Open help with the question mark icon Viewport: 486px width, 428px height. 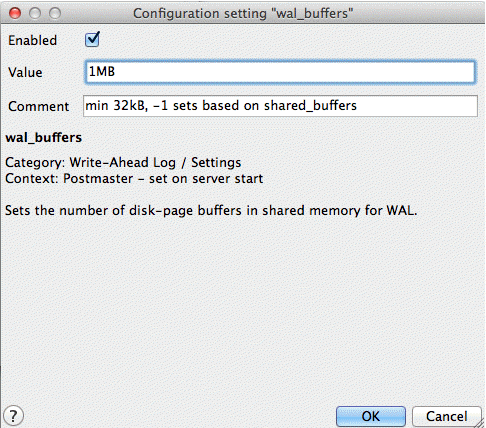pos(13,416)
